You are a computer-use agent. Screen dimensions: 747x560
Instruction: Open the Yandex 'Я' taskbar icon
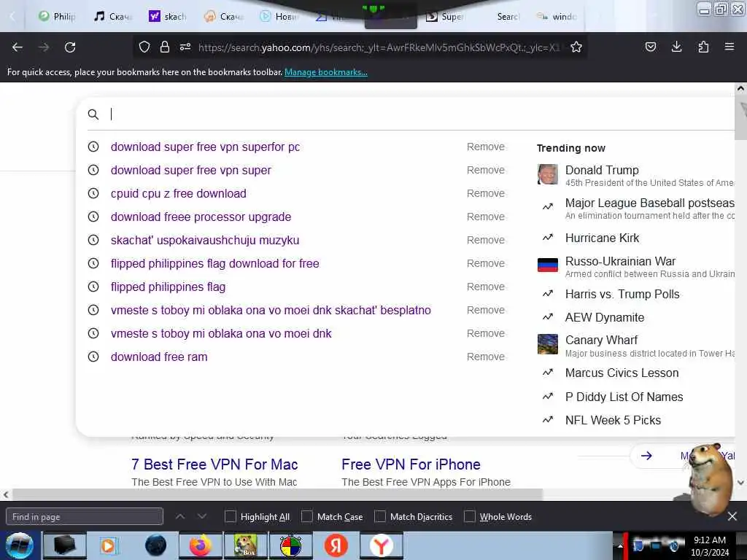click(336, 545)
